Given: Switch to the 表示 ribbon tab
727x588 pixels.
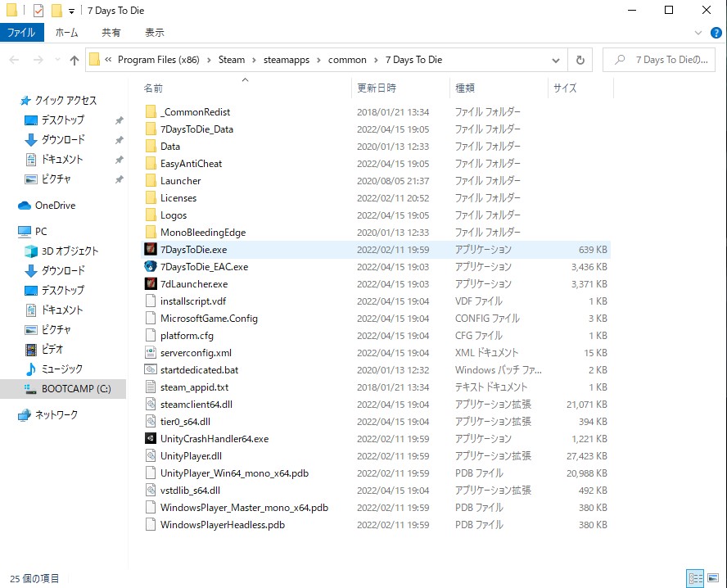Looking at the screenshot, I should [x=154, y=33].
